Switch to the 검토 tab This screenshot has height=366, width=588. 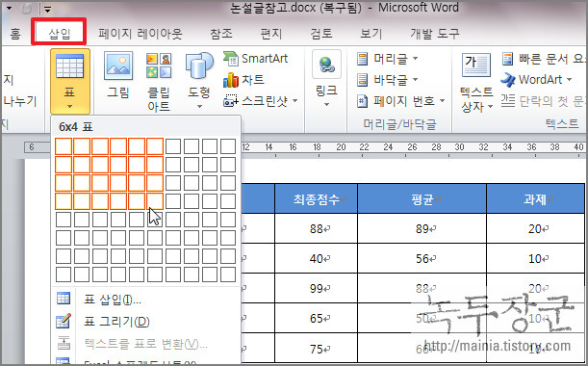tap(321, 34)
